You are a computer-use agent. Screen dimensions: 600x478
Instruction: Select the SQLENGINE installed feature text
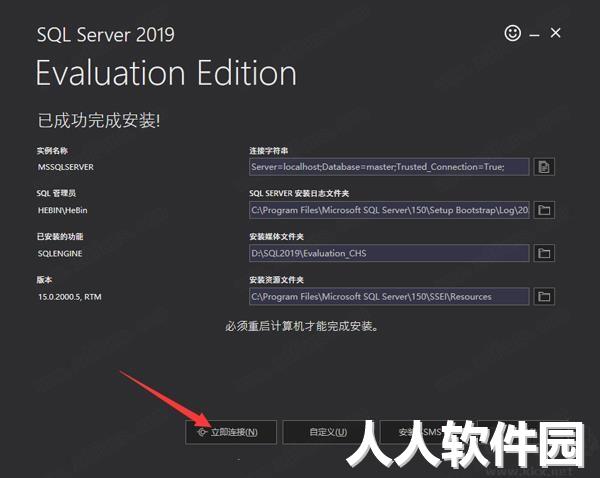pyautogui.click(x=60, y=254)
